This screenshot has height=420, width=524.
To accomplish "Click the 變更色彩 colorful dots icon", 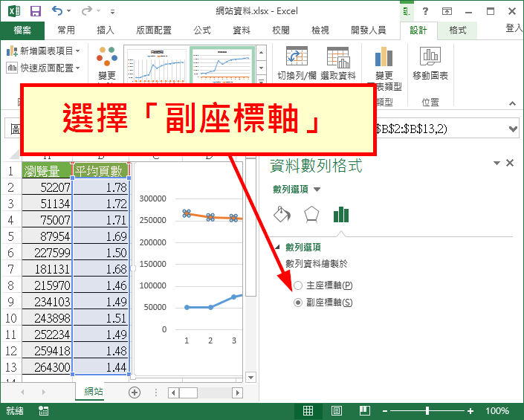I will 107,56.
